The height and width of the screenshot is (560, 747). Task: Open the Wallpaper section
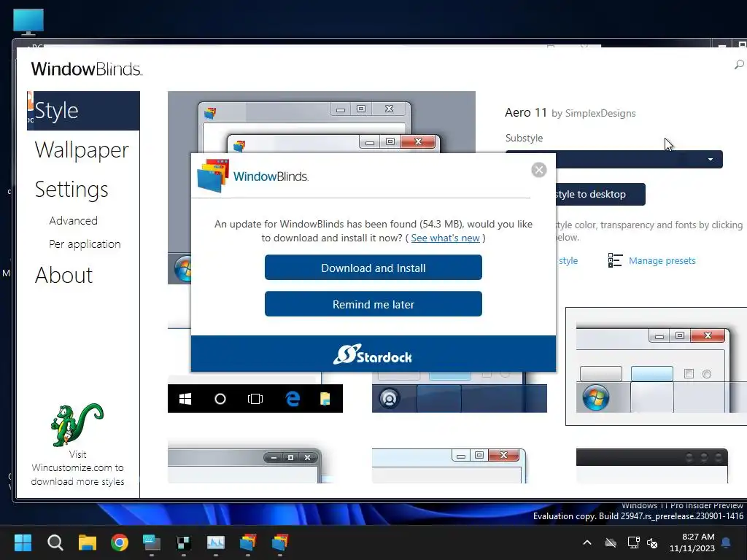click(82, 150)
